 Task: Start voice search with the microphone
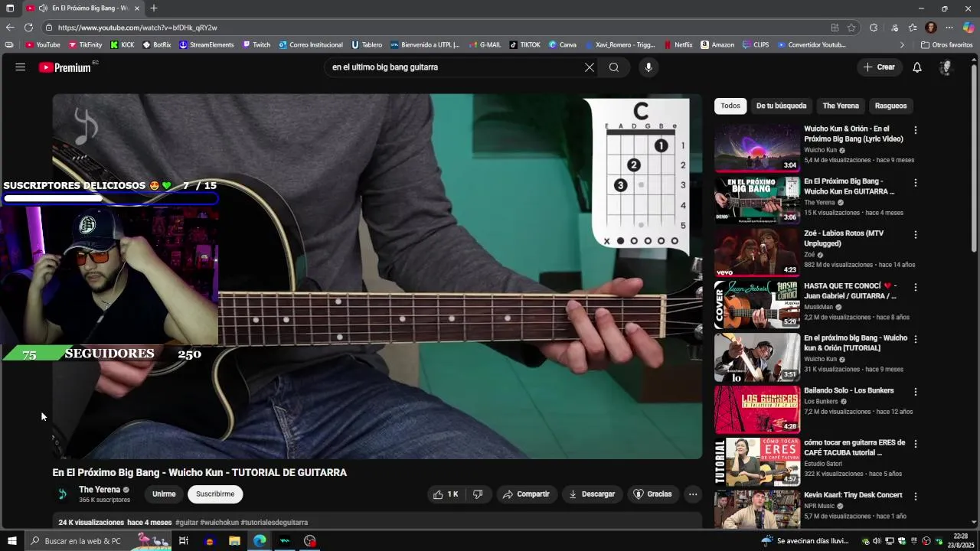648,67
